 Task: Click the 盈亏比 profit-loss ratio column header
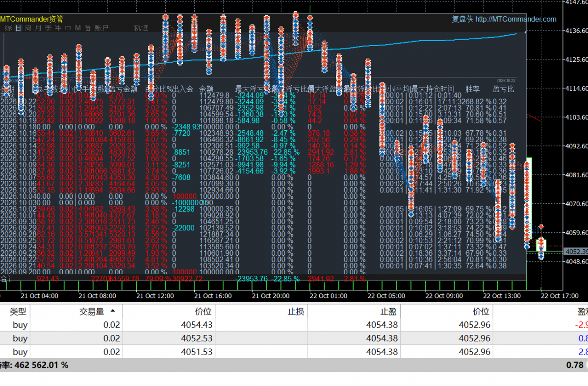point(503,89)
